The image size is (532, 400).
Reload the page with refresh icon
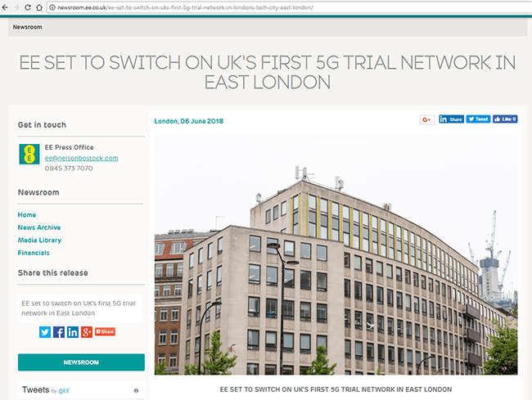(x=28, y=7)
